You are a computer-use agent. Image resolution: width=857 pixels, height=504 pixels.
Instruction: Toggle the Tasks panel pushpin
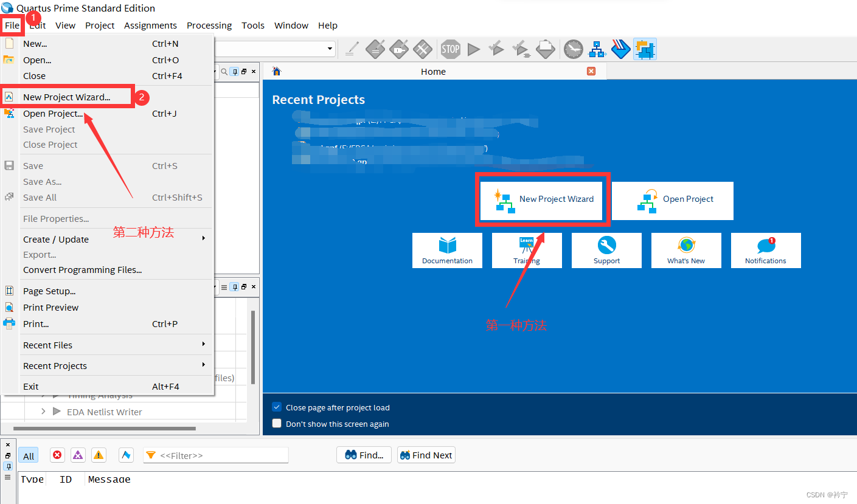(234, 287)
